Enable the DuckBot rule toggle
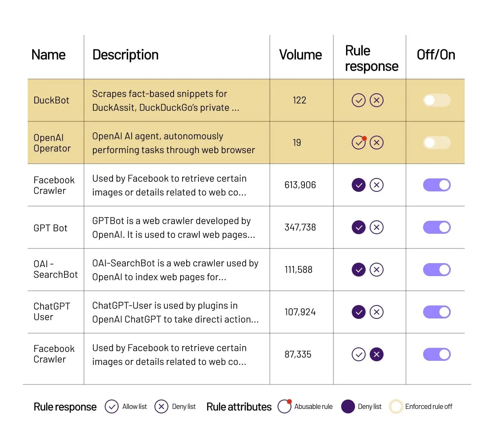494x448 pixels. click(x=437, y=100)
